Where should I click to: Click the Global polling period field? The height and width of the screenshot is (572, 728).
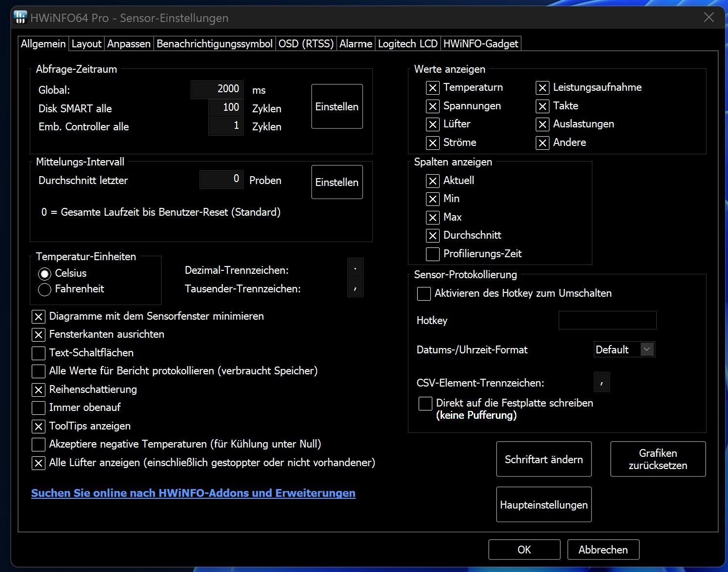(x=217, y=89)
